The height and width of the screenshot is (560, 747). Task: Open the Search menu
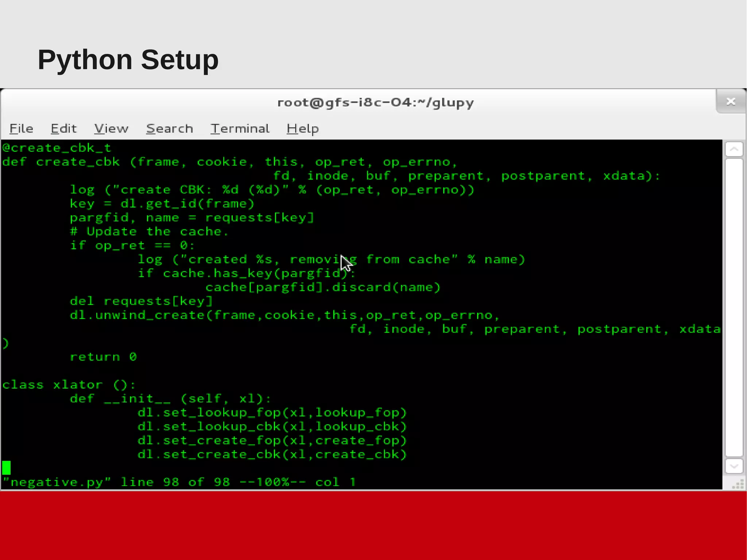pyautogui.click(x=170, y=128)
